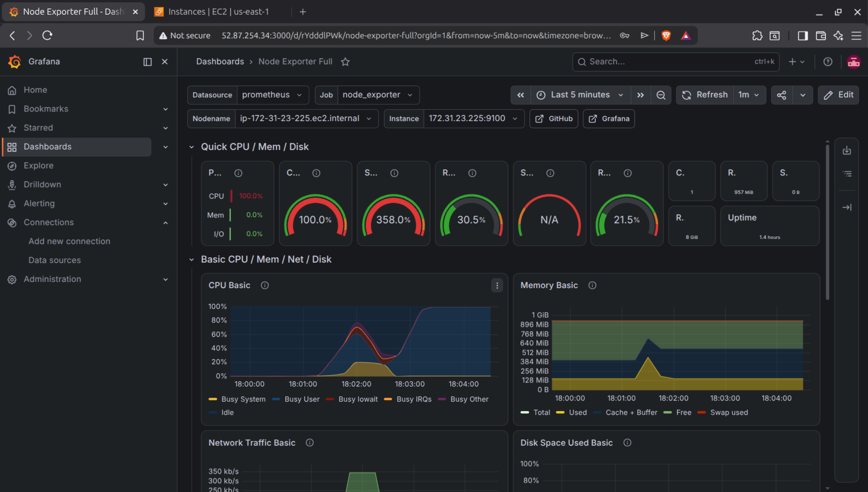
Task: Collapse the right side toolbar arrow
Action: click(847, 208)
